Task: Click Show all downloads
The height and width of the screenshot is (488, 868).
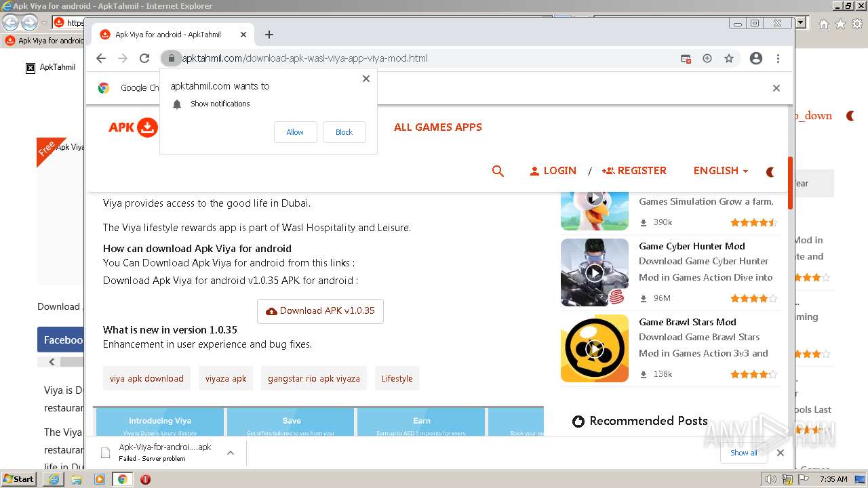Action: click(744, 453)
